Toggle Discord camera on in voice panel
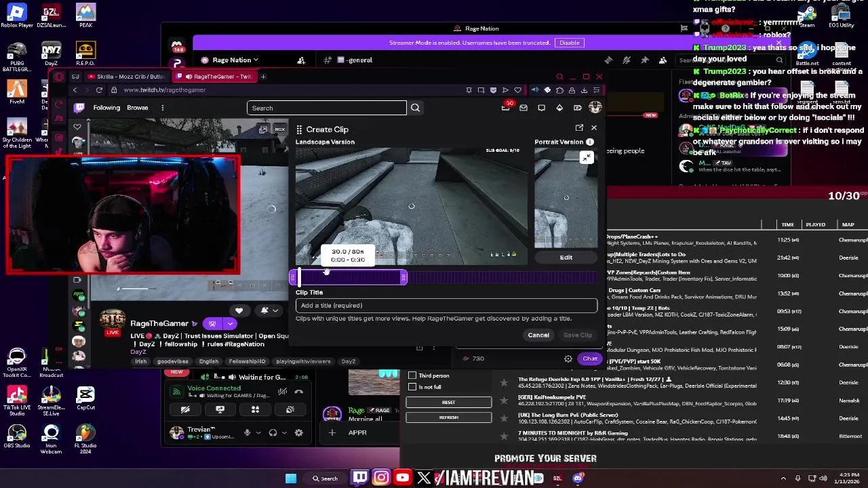This screenshot has width=868, height=488. coord(184,409)
